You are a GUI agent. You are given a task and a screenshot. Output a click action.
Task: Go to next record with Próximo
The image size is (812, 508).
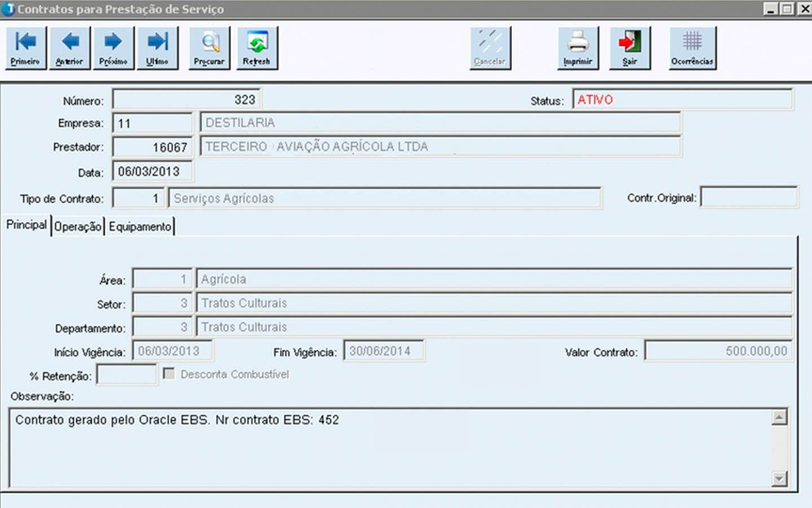(x=113, y=48)
